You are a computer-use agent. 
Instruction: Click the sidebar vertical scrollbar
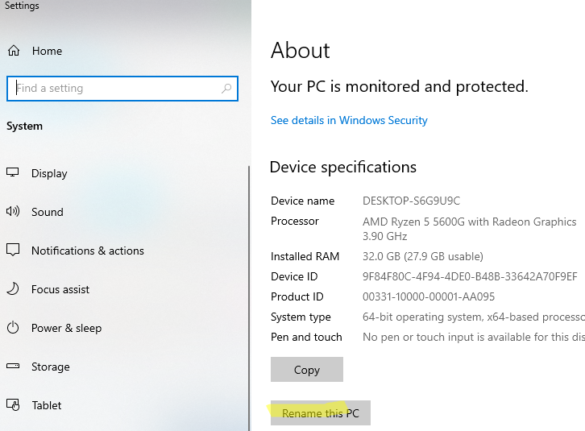(249, 298)
